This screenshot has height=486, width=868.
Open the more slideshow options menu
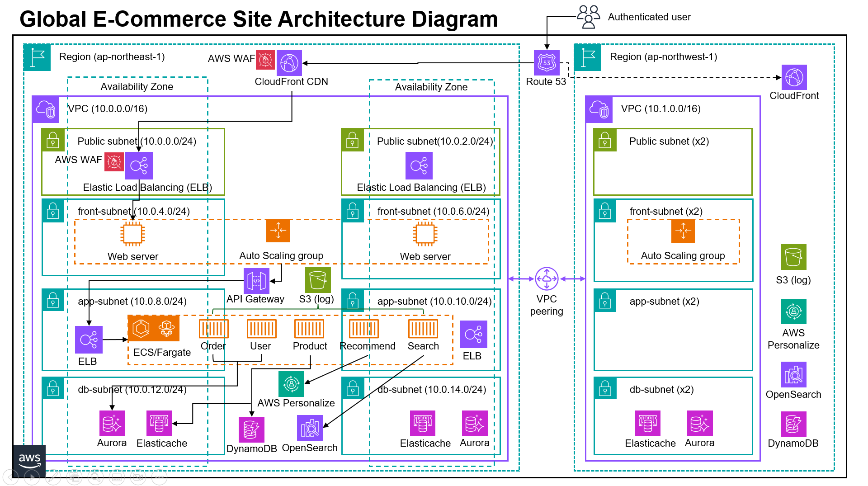click(159, 477)
